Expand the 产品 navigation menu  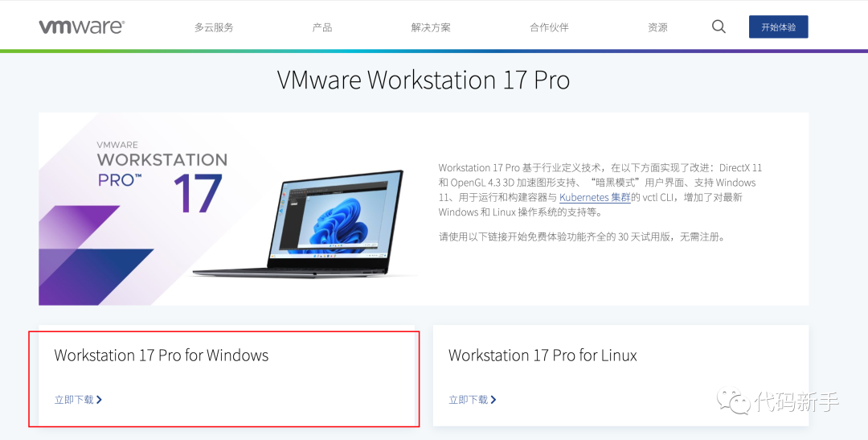322,27
